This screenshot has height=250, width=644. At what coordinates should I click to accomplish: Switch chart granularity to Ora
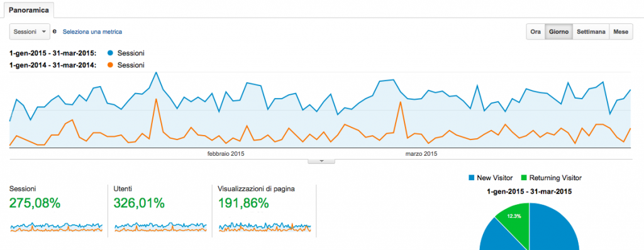[535, 31]
